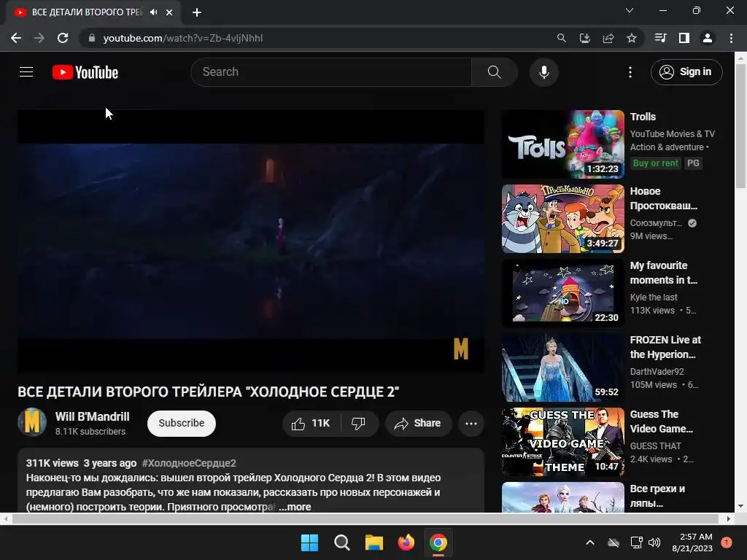Viewport: 747px width, 560px height.
Task: Like the video with thumbs up
Action: pyautogui.click(x=311, y=424)
